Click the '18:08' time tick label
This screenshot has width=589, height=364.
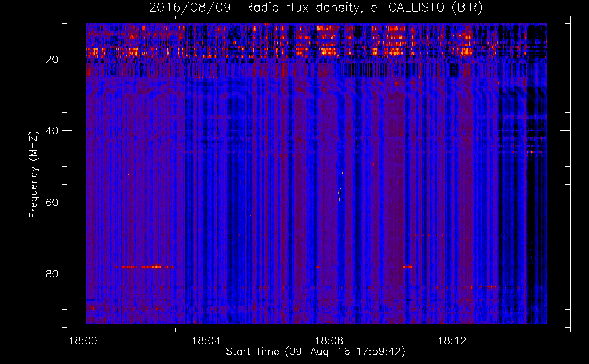[329, 341]
